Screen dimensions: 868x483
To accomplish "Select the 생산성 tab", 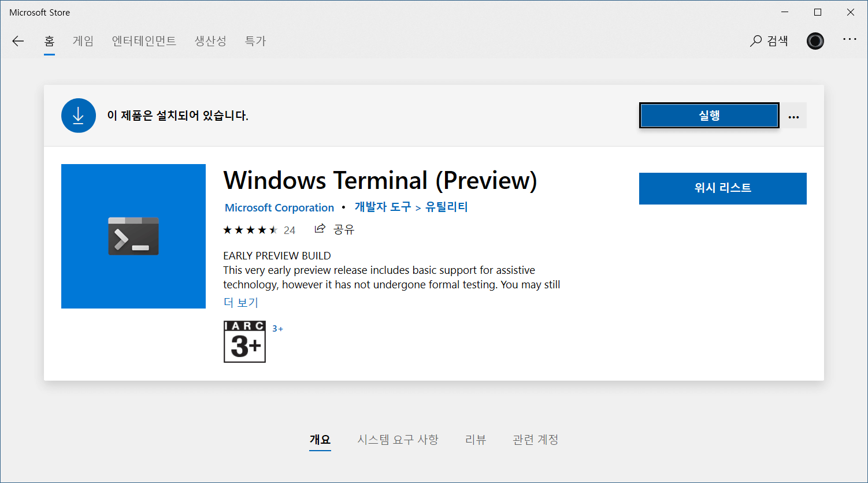I will coord(210,41).
